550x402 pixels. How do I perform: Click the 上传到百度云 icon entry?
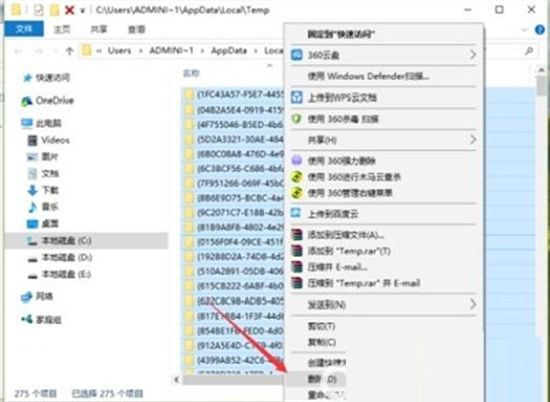pyautogui.click(x=297, y=213)
